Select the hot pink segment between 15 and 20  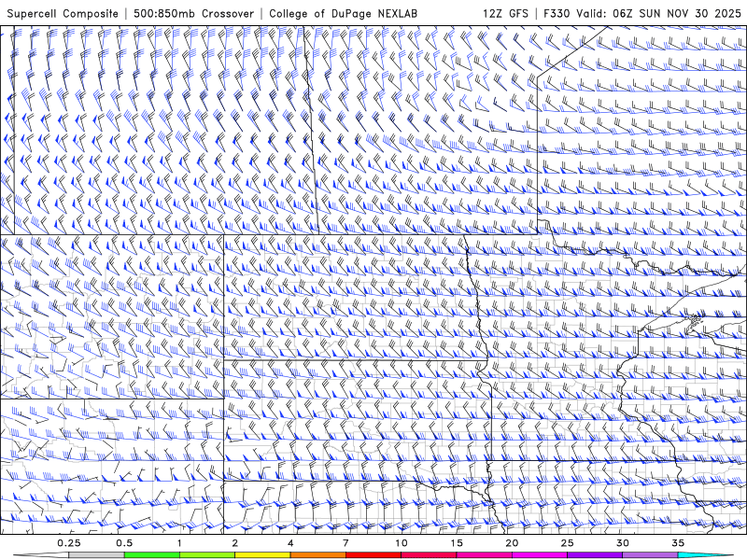click(484, 555)
